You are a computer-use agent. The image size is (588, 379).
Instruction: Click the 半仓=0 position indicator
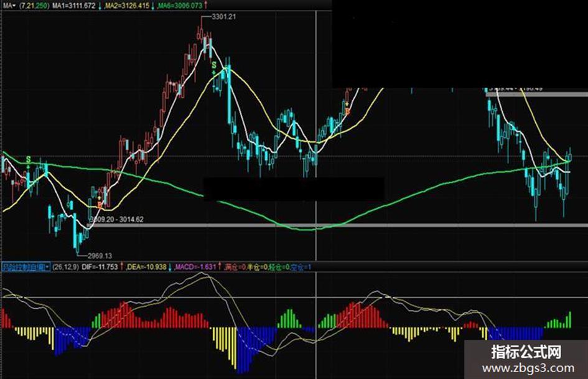257,267
